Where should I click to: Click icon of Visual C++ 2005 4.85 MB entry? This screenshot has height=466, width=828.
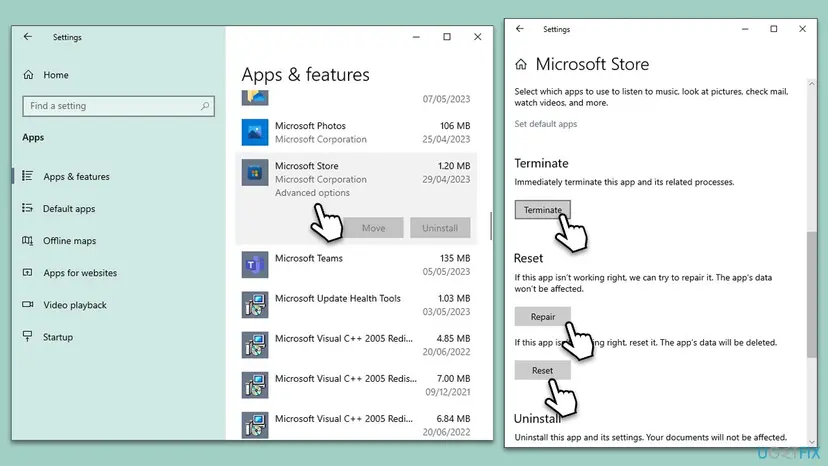click(255, 345)
